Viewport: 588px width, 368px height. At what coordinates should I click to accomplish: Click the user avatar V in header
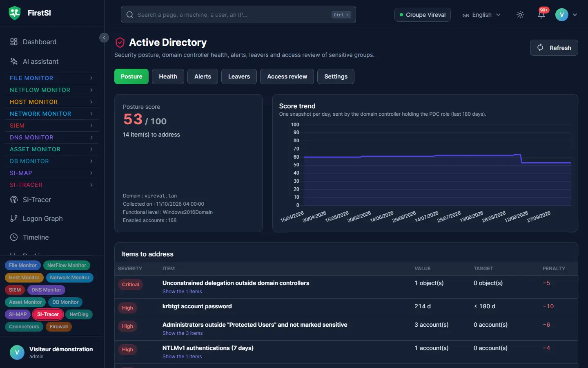pos(562,15)
